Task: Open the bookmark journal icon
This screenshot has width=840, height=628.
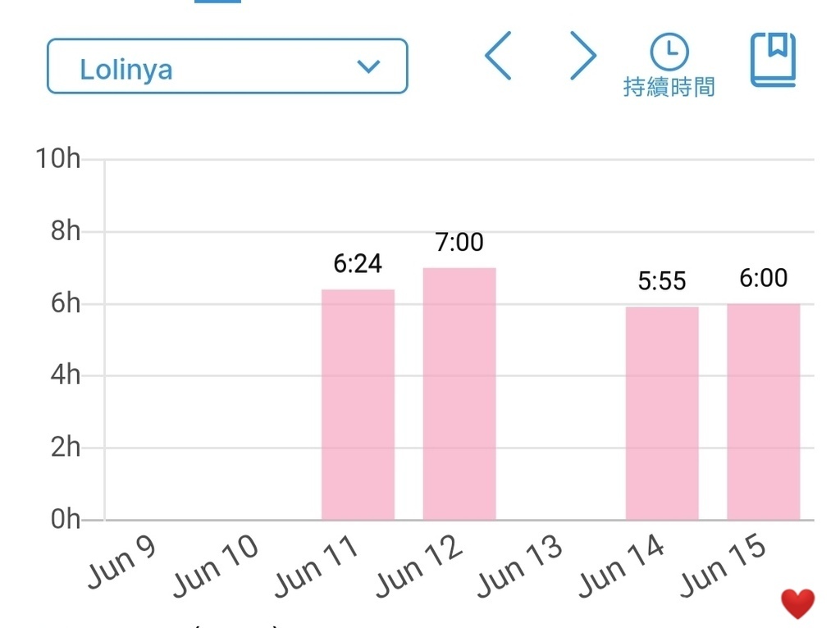Action: (x=773, y=59)
